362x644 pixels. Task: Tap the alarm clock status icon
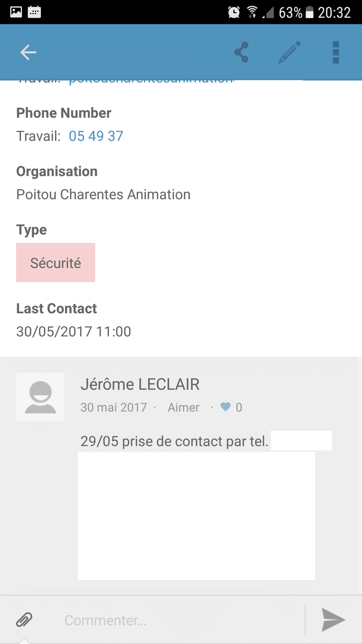coord(234,12)
